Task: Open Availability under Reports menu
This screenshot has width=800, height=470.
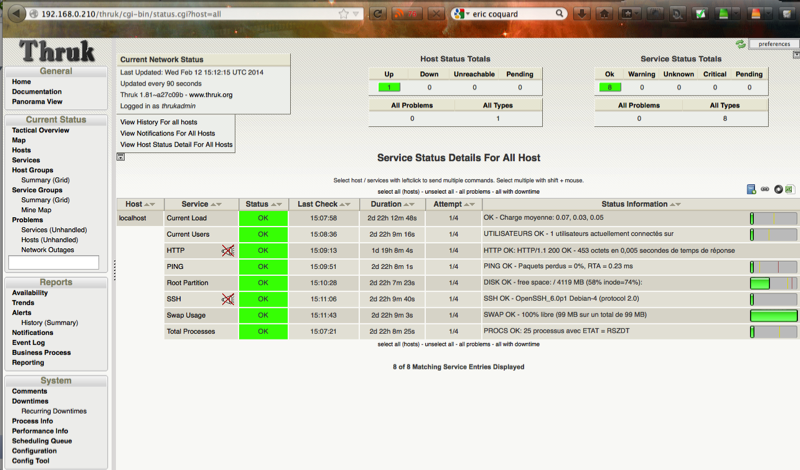Action: click(30, 293)
